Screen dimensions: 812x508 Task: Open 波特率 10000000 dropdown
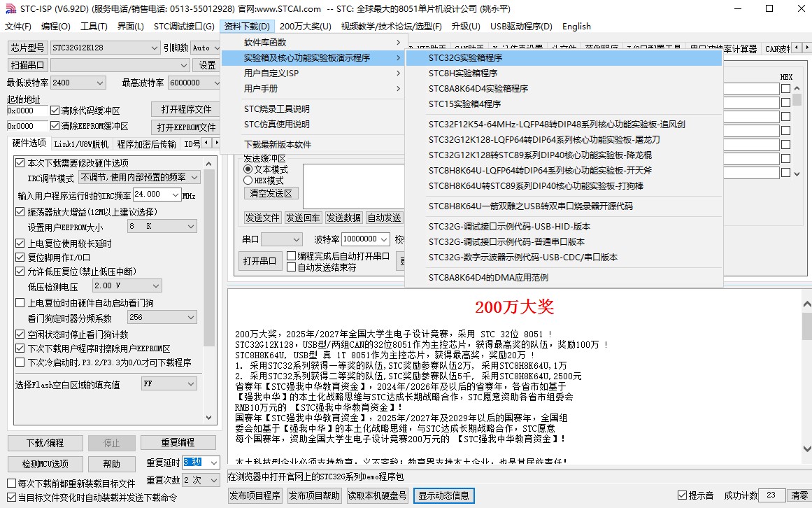(x=366, y=239)
